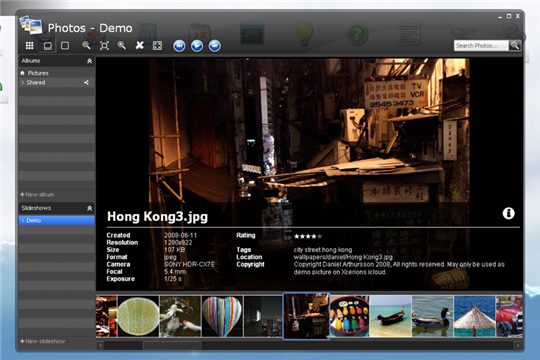Click fit-to-screen zoom icon
This screenshot has width=540, height=360.
pyautogui.click(x=104, y=45)
